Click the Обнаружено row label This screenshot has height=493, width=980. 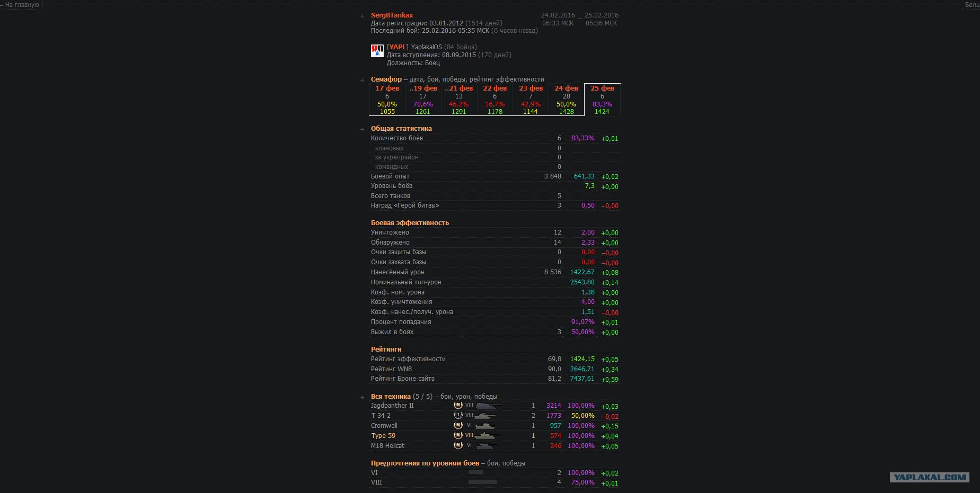pos(390,243)
